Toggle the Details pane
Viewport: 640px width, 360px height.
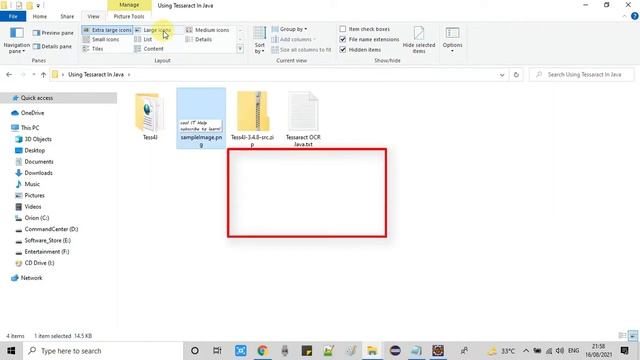53,47
